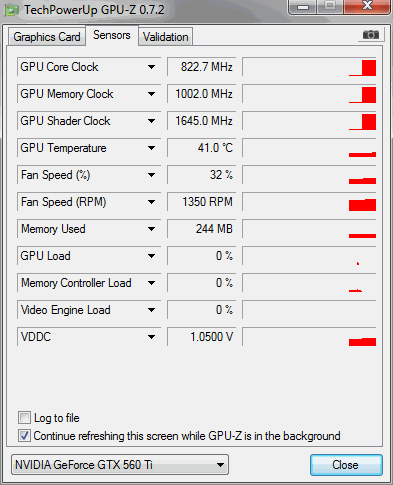Expand the GPU Memory Clock sensor dropdown
Image resolution: width=393 pixels, height=485 pixels.
coord(151,94)
